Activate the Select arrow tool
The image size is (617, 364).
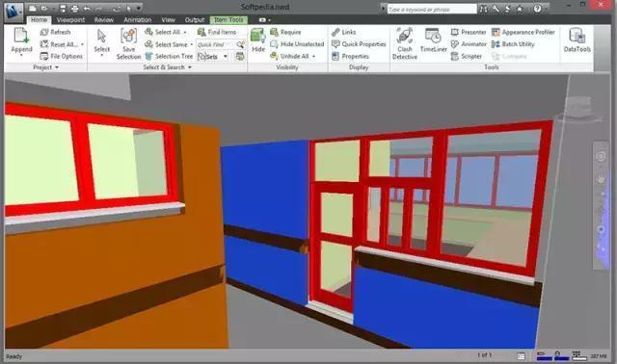pyautogui.click(x=101, y=37)
